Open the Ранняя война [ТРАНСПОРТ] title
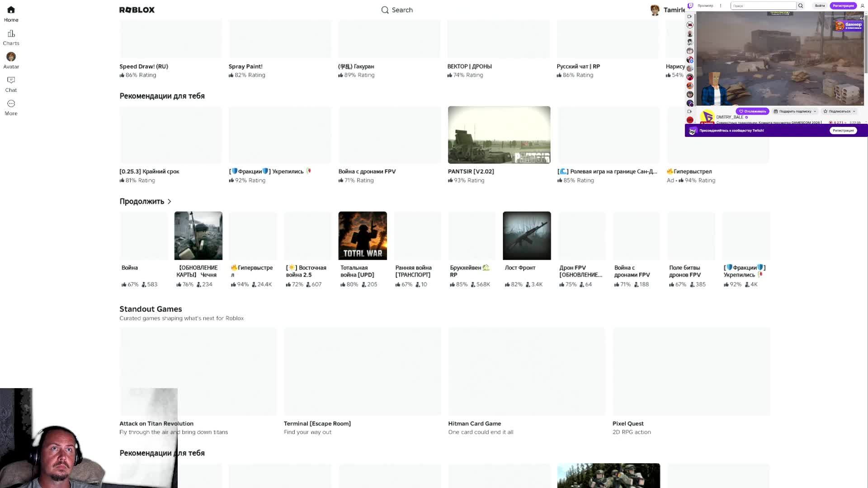This screenshot has width=868, height=488. 413,271
